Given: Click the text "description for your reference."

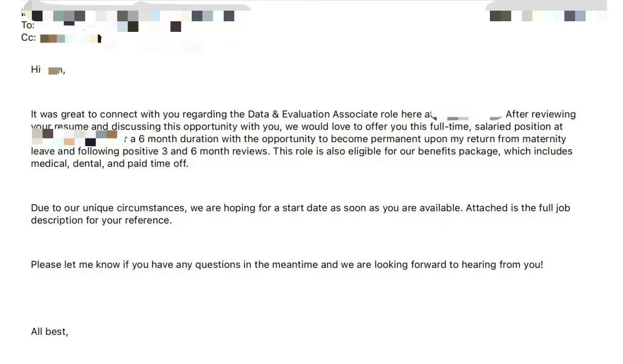Looking at the screenshot, I should point(101,220).
